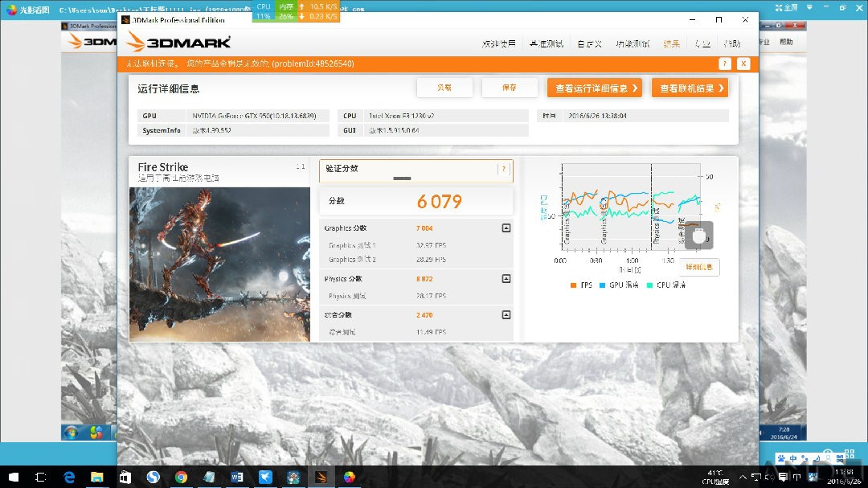Switch to the colorful image viewer taskbar icon
868x488 pixels.
pos(350,477)
